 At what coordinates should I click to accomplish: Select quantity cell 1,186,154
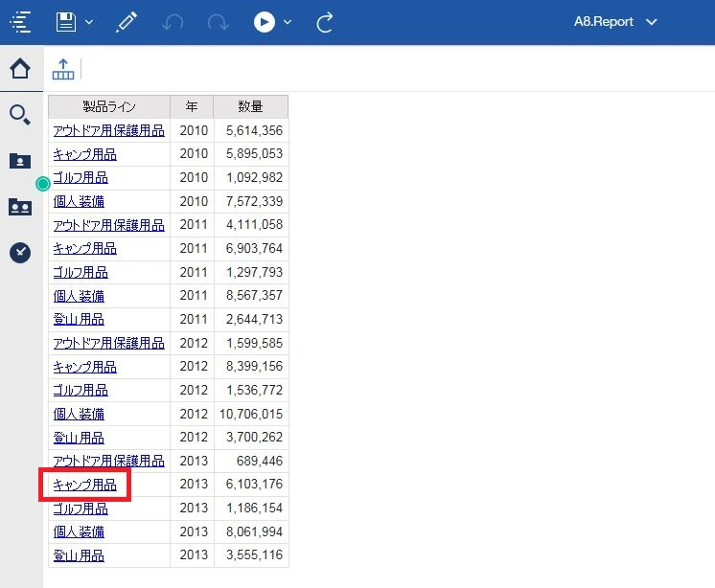251,508
